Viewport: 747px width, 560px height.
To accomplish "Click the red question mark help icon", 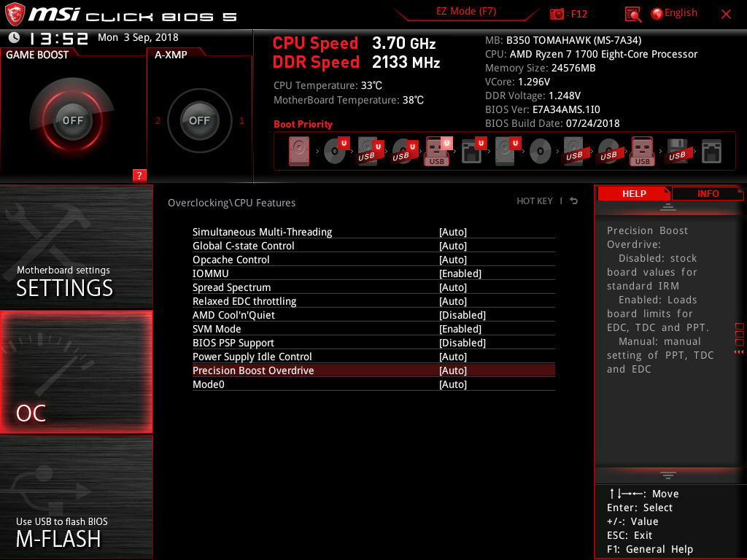I will [139, 175].
